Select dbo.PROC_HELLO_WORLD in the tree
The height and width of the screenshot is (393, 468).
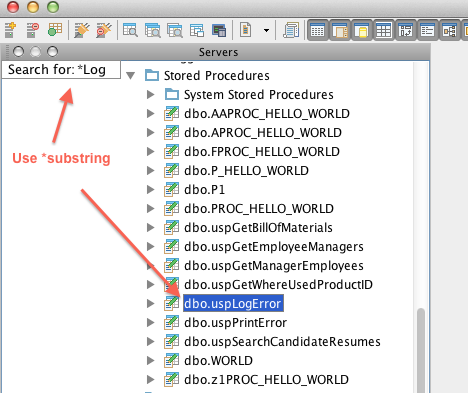point(259,209)
